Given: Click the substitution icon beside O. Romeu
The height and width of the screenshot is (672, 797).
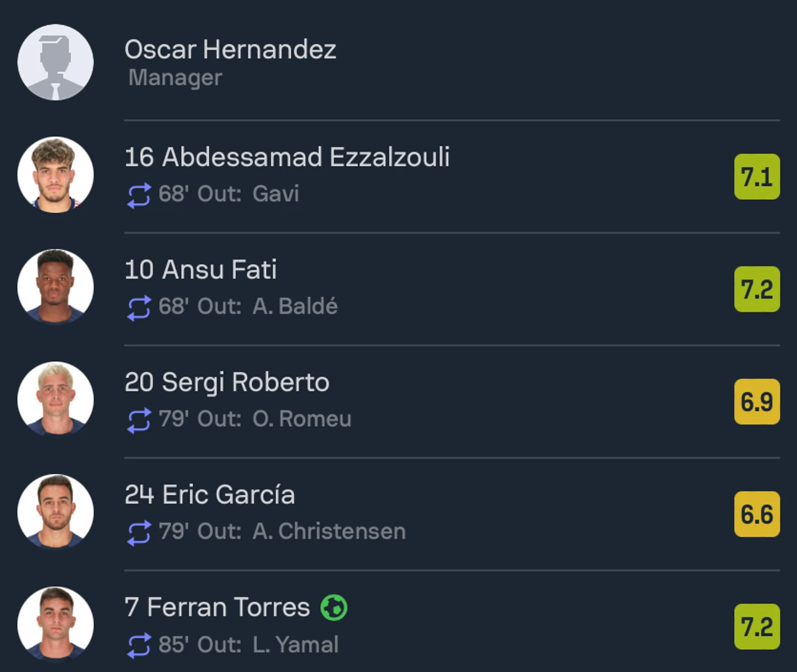Looking at the screenshot, I should click(139, 420).
